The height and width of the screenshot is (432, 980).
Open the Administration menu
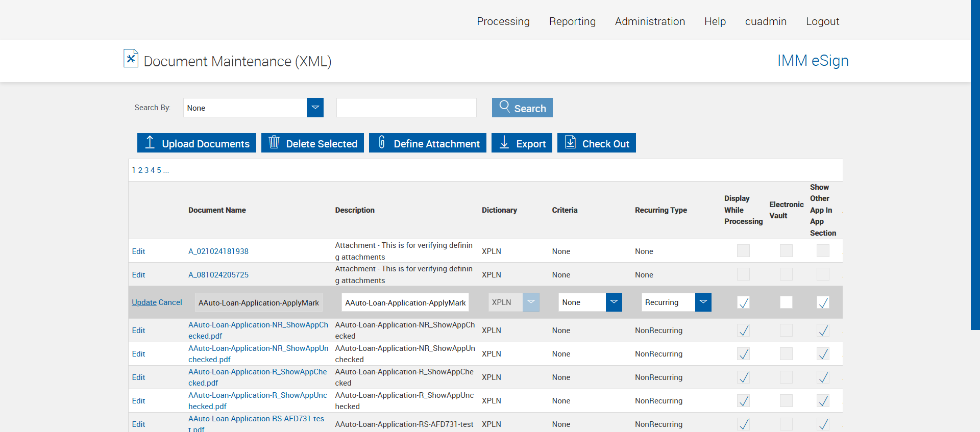650,21
